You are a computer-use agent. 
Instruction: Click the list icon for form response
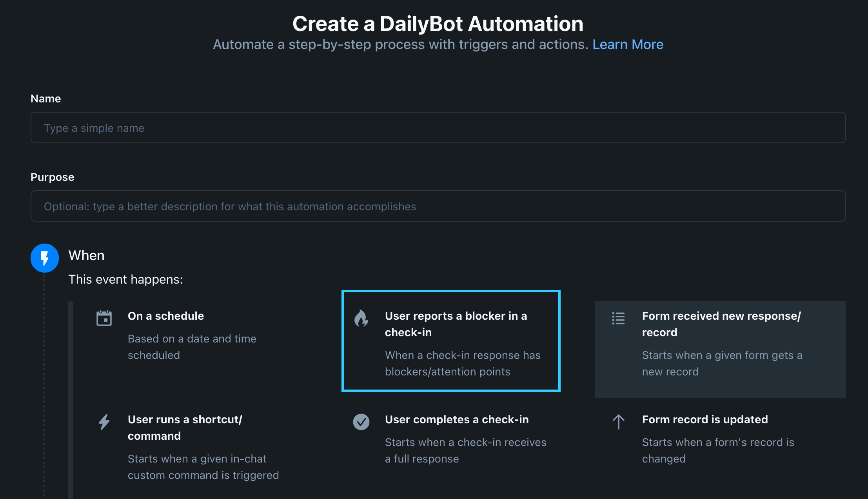tap(618, 318)
